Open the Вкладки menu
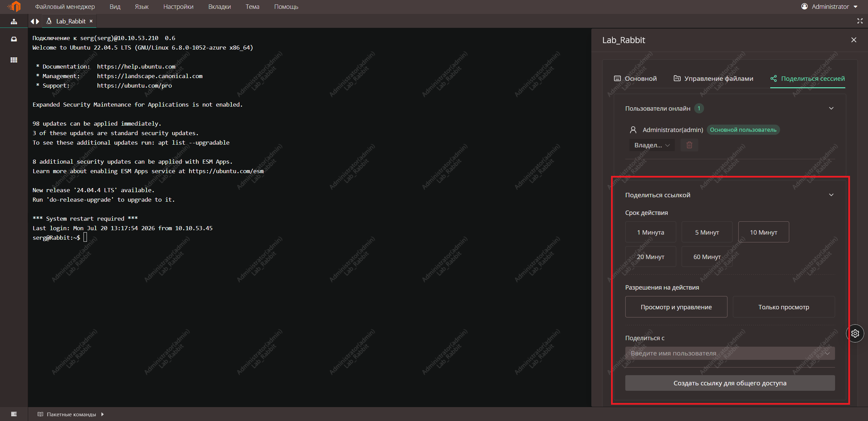This screenshot has height=421, width=868. point(219,7)
